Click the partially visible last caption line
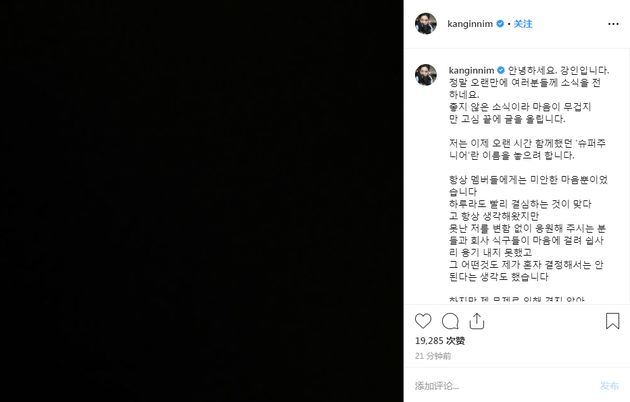 point(517,300)
